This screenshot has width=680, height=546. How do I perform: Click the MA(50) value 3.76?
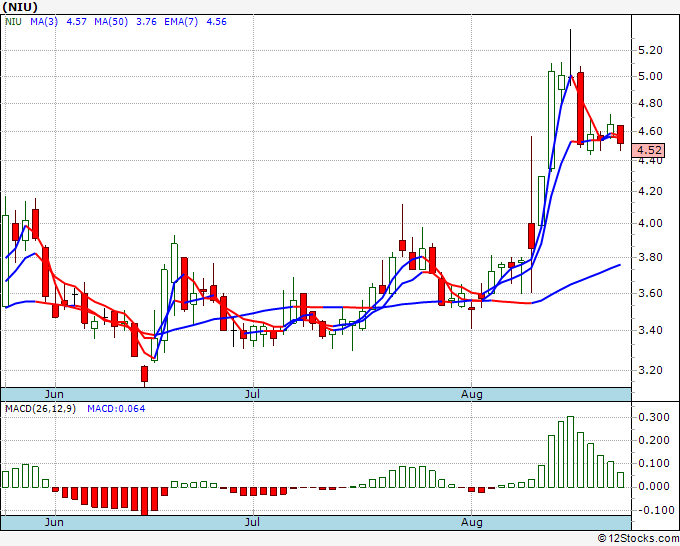tap(146, 22)
